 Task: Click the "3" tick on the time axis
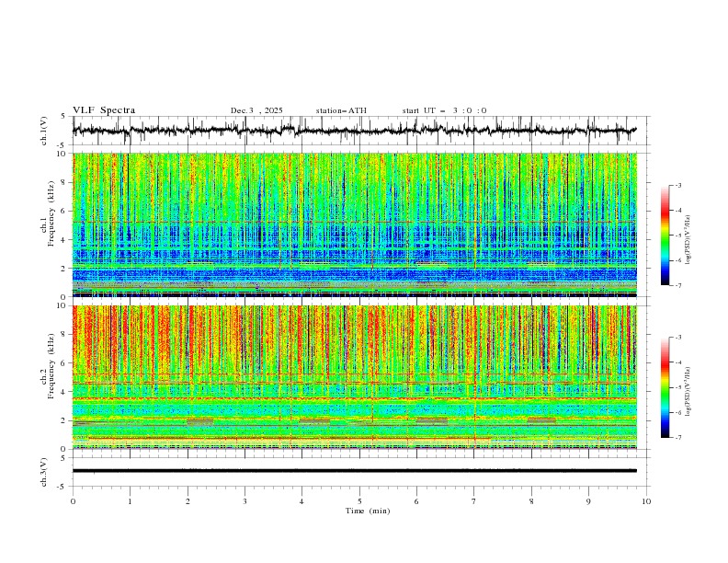(245, 501)
